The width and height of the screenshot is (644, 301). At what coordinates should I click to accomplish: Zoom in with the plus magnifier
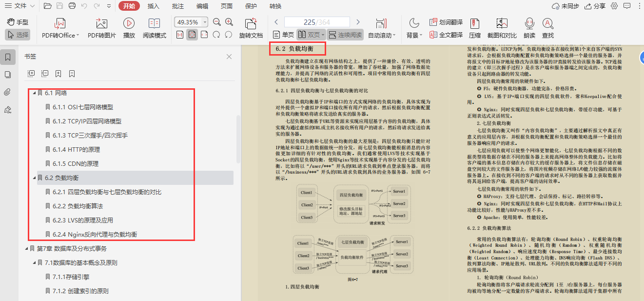pos(229,22)
